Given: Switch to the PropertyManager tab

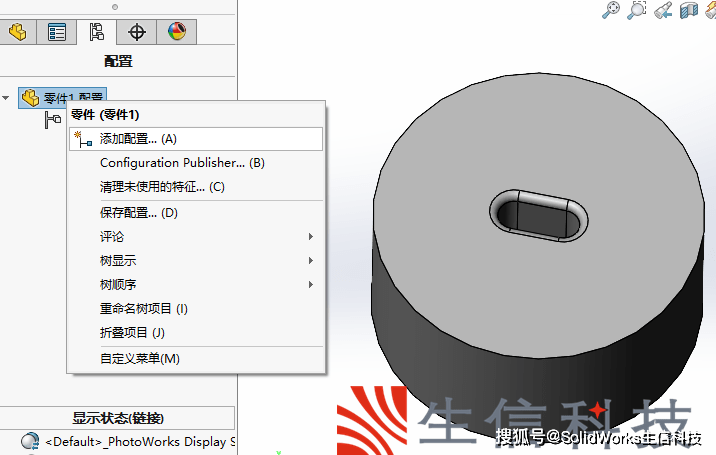Looking at the screenshot, I should [57, 32].
